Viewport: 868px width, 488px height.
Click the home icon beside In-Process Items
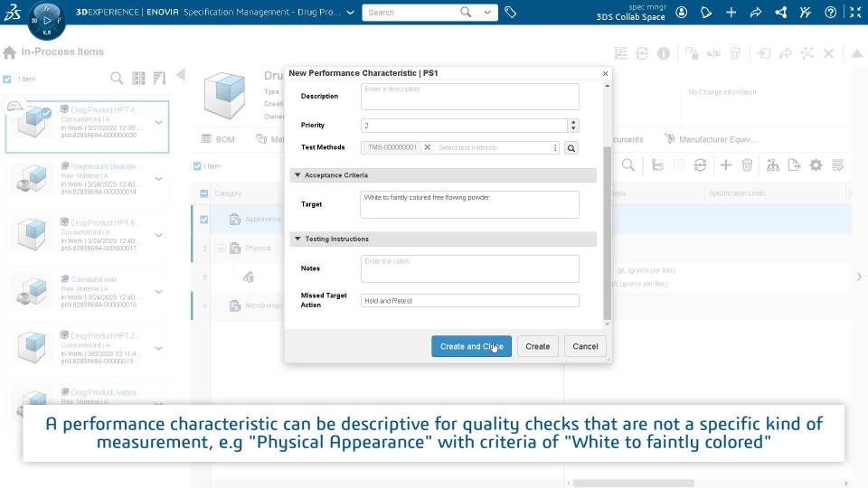(9, 52)
